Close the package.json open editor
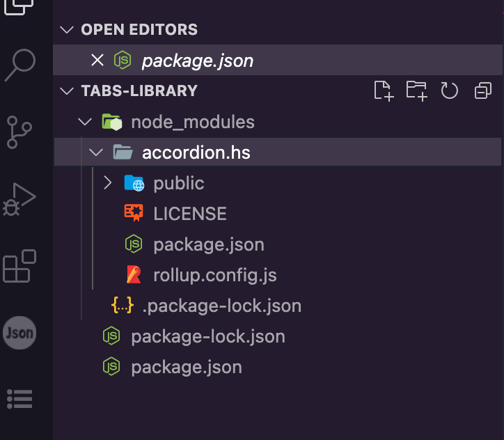 tap(97, 61)
